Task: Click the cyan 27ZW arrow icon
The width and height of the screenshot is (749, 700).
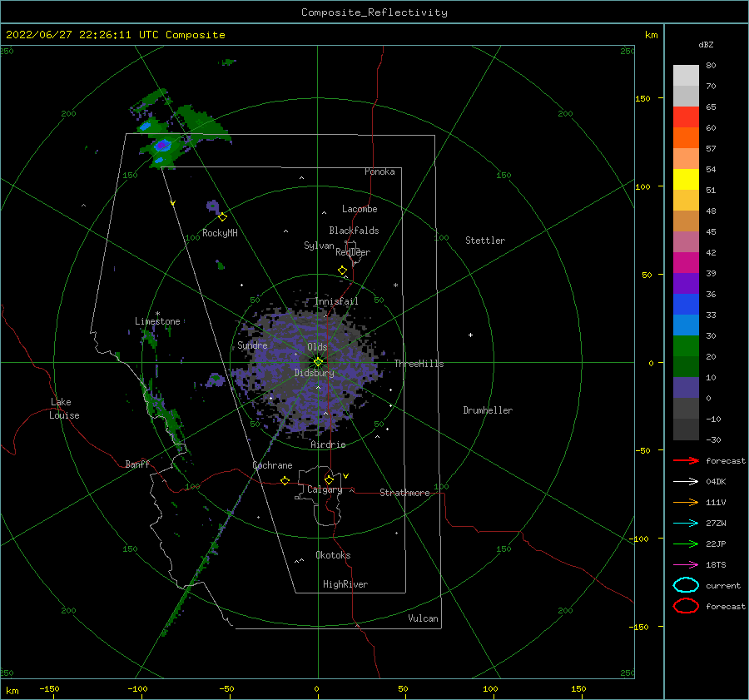Action: click(x=686, y=524)
